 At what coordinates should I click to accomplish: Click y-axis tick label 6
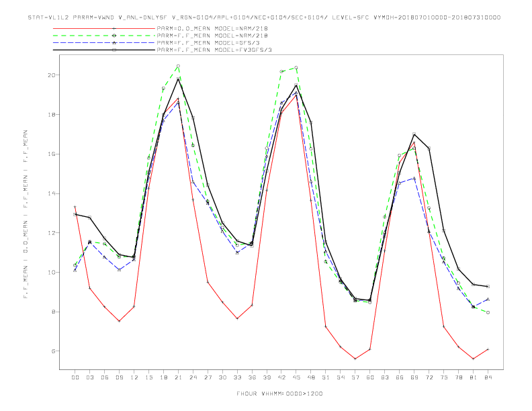click(x=54, y=351)
